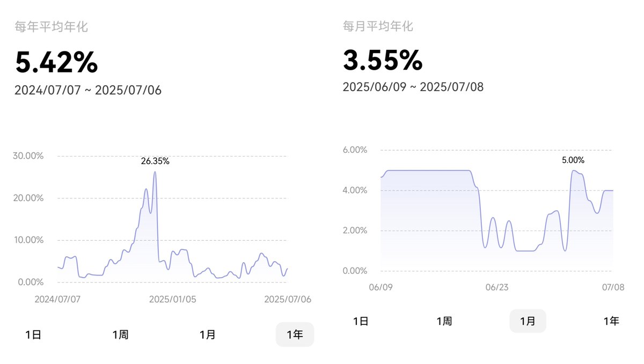Select the 1周 tab in the left chart
This screenshot has height=364, width=644.
pyautogui.click(x=120, y=335)
